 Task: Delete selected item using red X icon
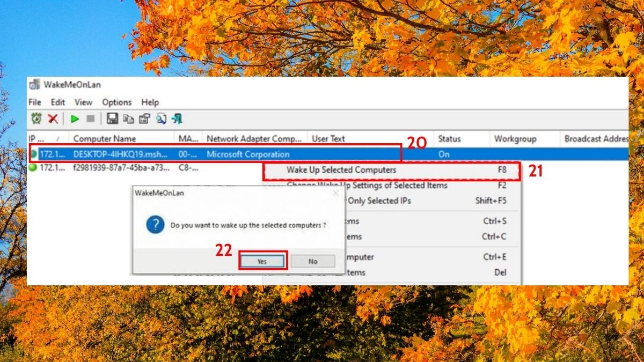[x=52, y=119]
